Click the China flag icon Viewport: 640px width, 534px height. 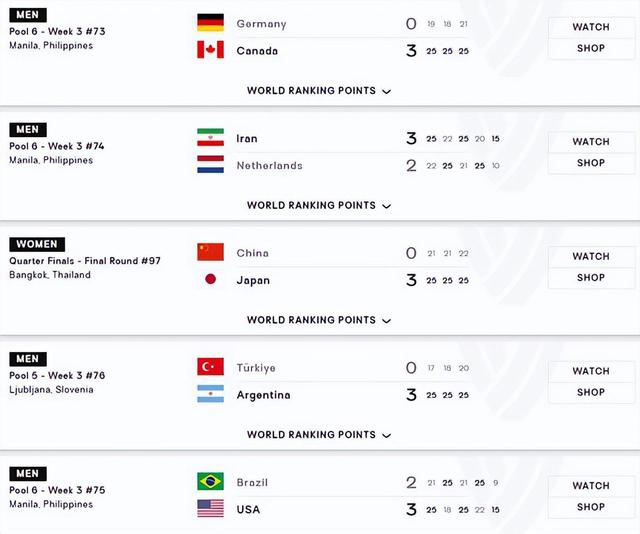point(210,253)
